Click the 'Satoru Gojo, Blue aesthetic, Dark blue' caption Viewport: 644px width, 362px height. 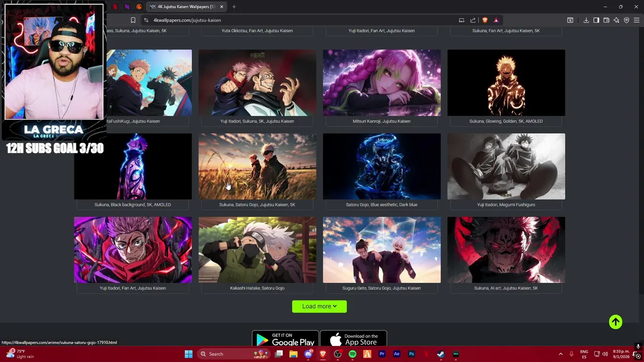[x=381, y=205]
